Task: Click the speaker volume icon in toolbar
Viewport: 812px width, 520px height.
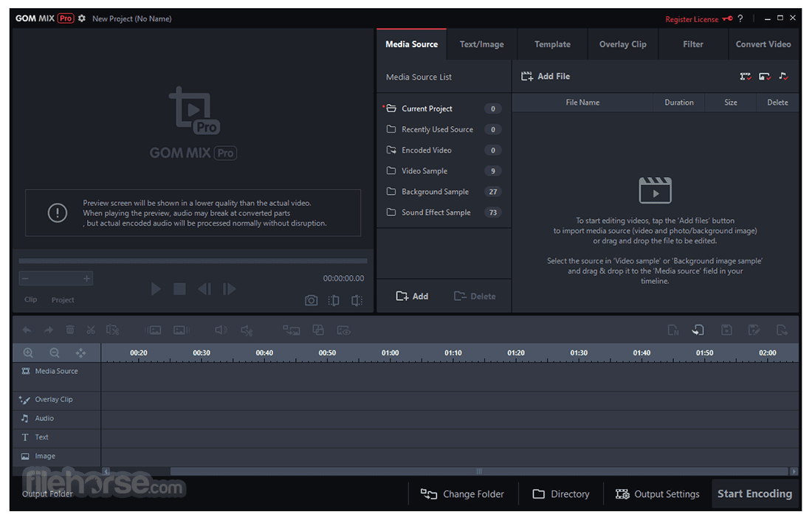Action: (221, 330)
